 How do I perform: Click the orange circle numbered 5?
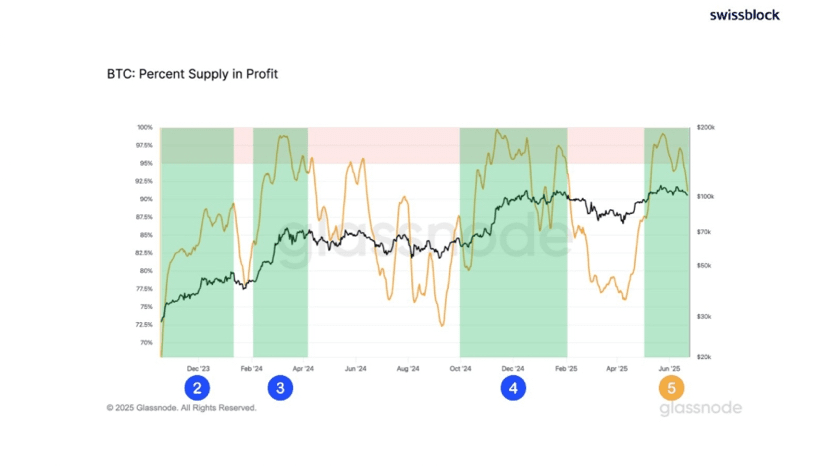point(671,388)
